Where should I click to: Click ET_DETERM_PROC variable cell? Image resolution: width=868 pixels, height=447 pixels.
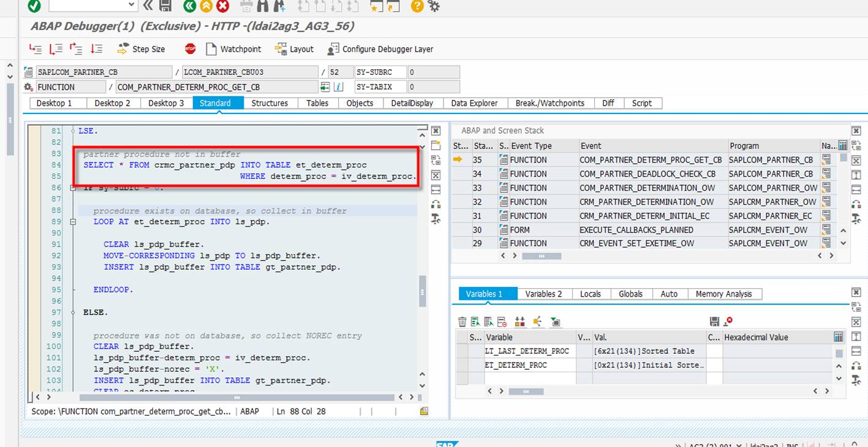click(530, 365)
